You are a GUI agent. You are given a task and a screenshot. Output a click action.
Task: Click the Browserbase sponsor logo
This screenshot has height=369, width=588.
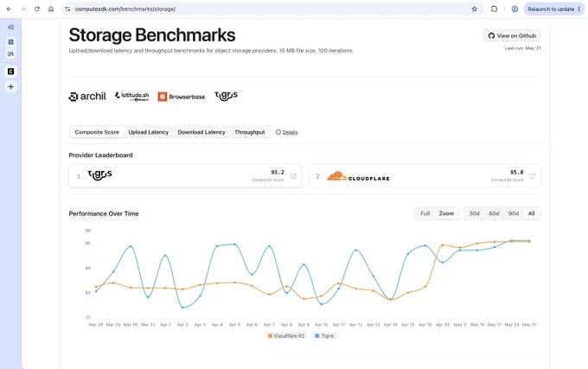(x=182, y=97)
